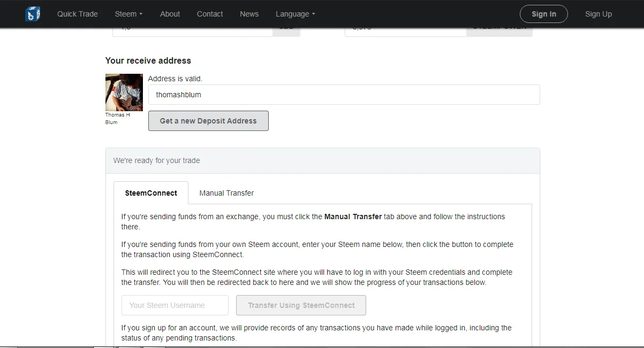Expand the Steem dropdown menu
Viewport: 644px width, 348px height.
coord(128,14)
